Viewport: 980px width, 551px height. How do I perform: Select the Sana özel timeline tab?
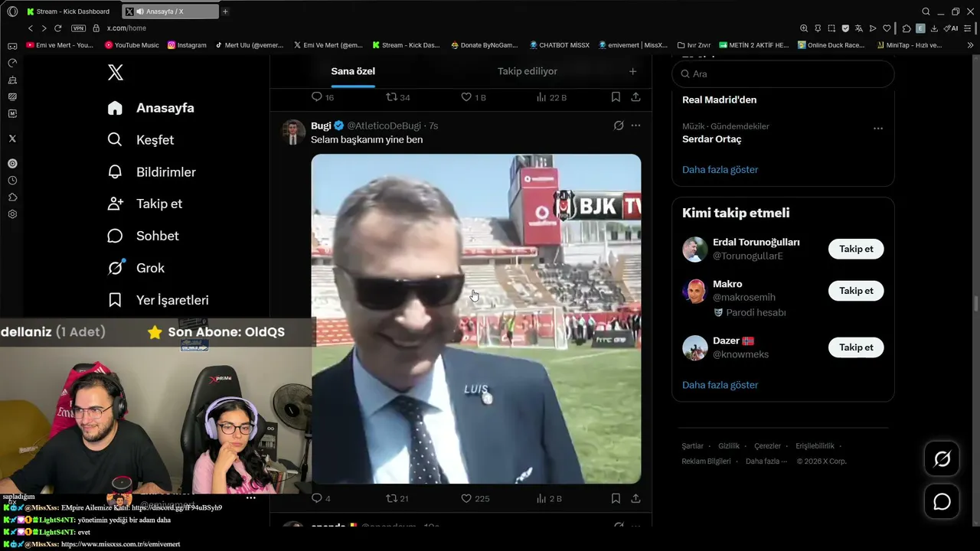[x=353, y=71]
